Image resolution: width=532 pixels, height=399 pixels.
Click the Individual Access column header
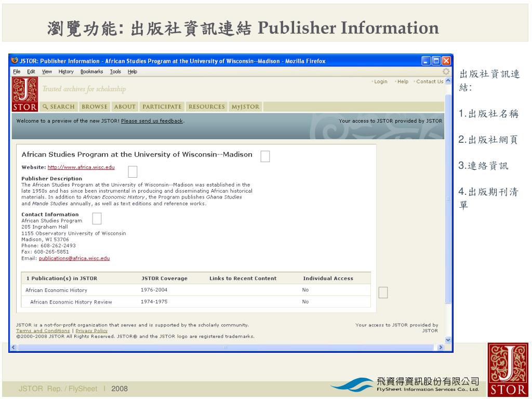tap(328, 278)
